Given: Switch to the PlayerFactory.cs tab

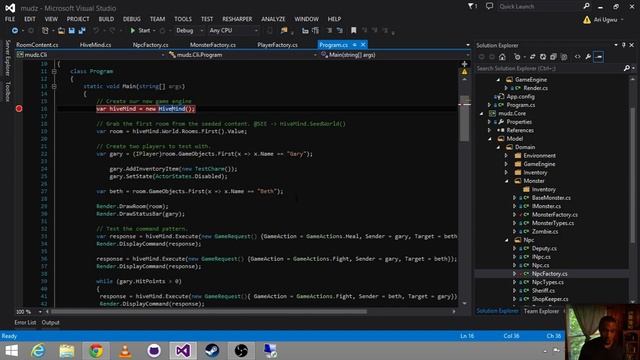Looking at the screenshot, I should (x=277, y=45).
